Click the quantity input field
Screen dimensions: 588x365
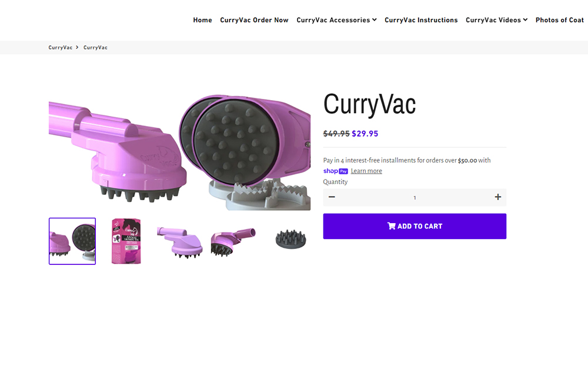(415, 198)
